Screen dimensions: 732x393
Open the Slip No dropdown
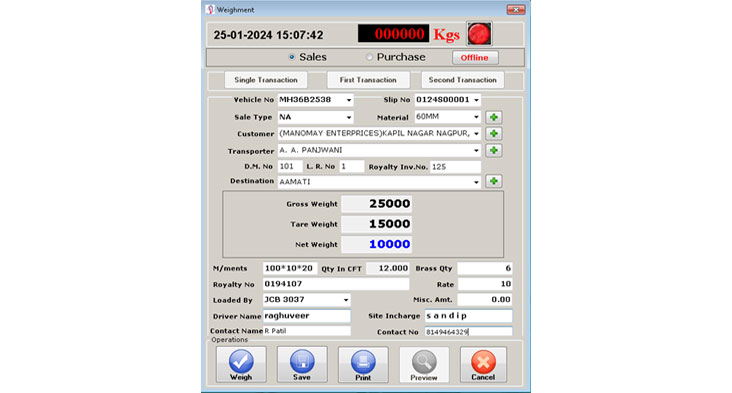[x=476, y=100]
